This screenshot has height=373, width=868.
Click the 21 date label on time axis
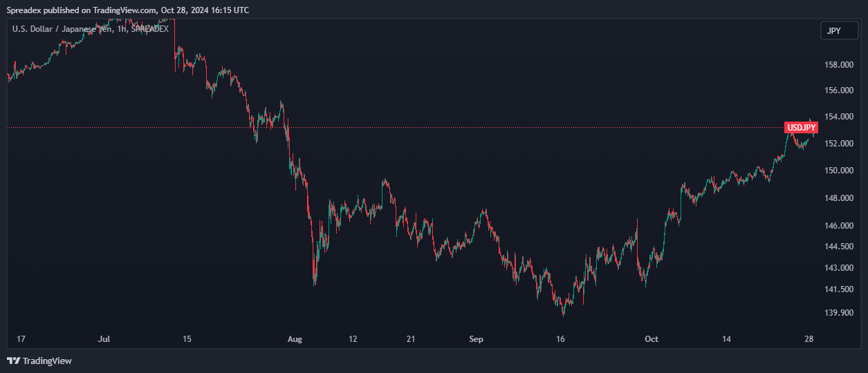click(410, 339)
